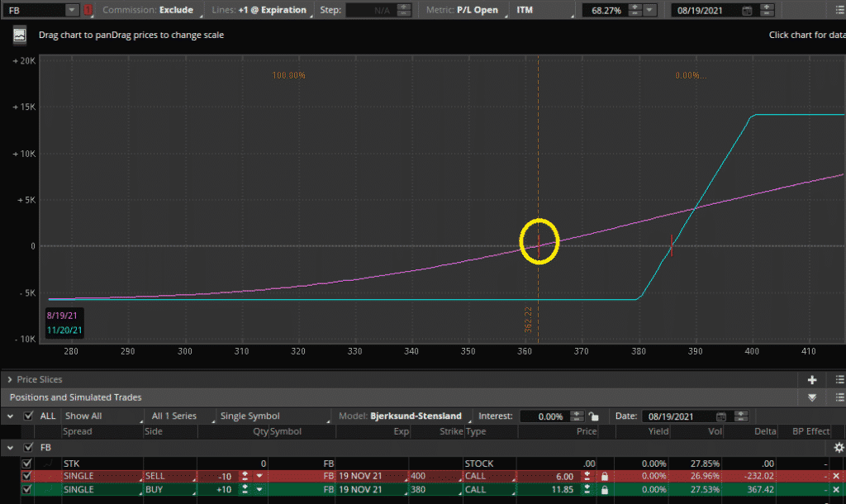846x504 pixels.
Task: Remove the SELL leg with the red X
Action: coord(836,476)
